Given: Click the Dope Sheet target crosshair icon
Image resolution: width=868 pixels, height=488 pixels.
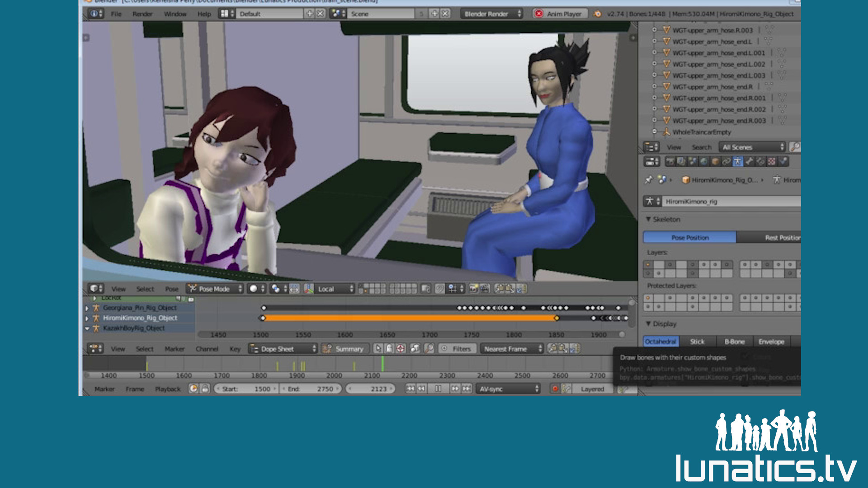Looking at the screenshot, I should [401, 349].
